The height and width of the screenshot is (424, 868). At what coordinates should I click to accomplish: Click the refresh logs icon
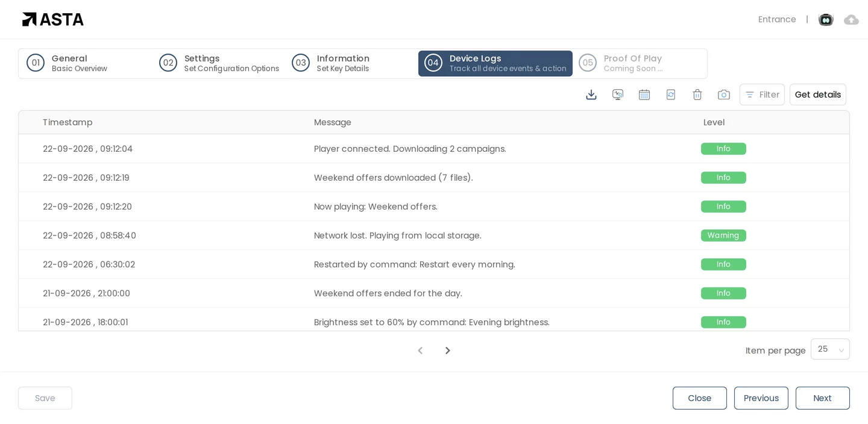coord(671,95)
